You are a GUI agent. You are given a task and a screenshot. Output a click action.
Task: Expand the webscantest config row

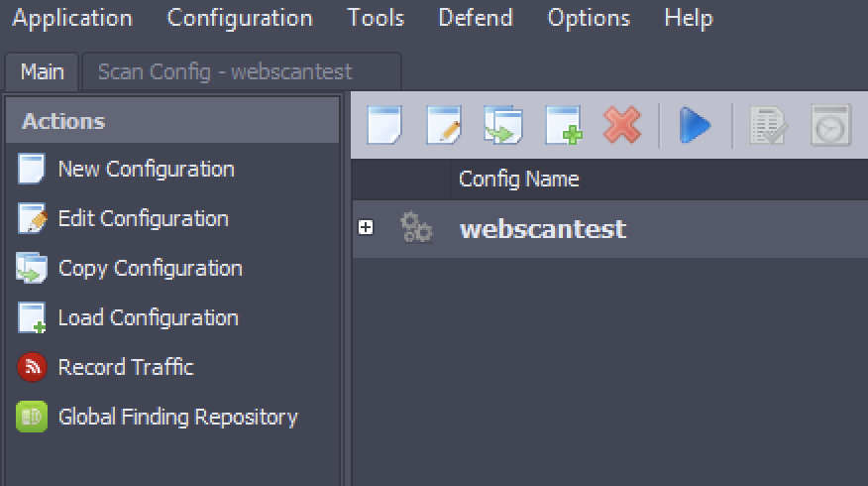point(366,228)
